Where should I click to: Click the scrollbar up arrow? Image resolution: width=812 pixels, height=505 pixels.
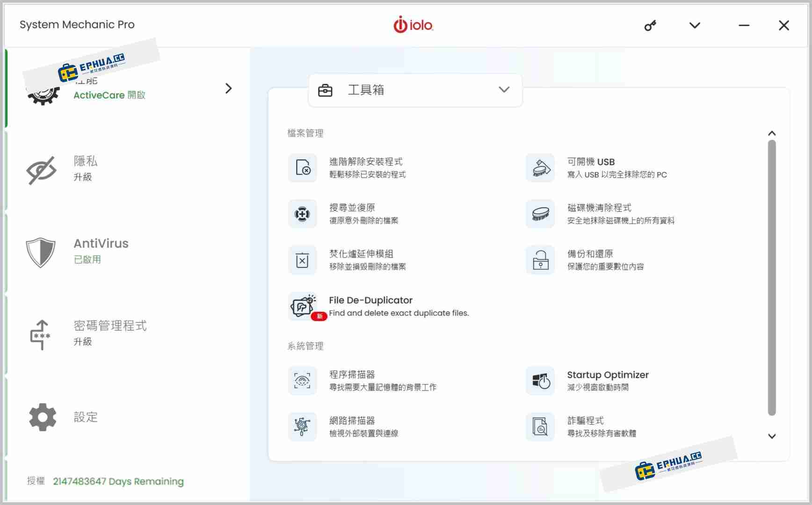pos(772,133)
